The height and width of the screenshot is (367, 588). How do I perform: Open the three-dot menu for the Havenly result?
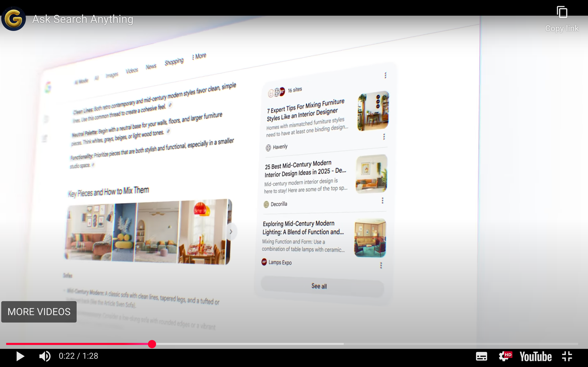pos(384,137)
